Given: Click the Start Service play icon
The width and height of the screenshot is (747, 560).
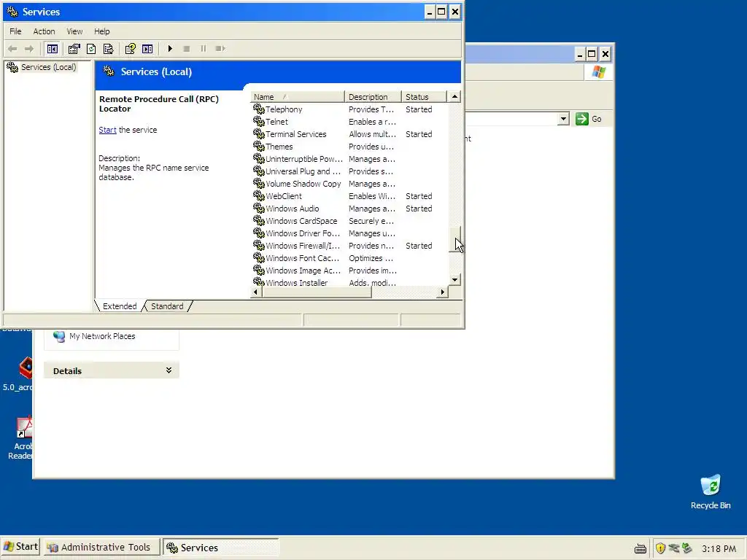Looking at the screenshot, I should [170, 49].
